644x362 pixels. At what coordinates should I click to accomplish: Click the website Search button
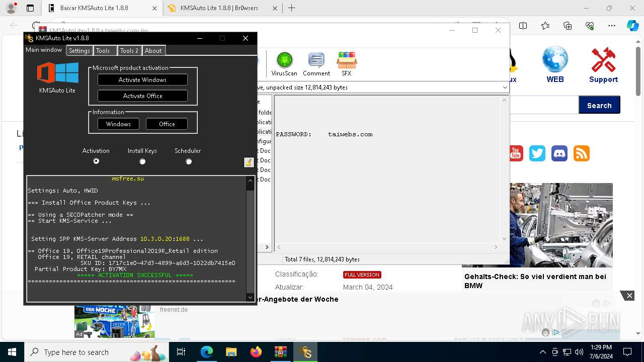(599, 105)
